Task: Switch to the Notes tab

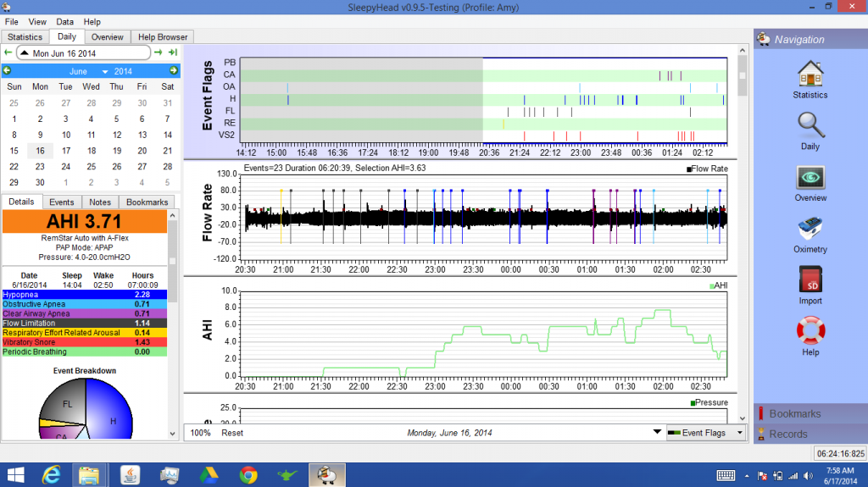Action: (x=100, y=202)
